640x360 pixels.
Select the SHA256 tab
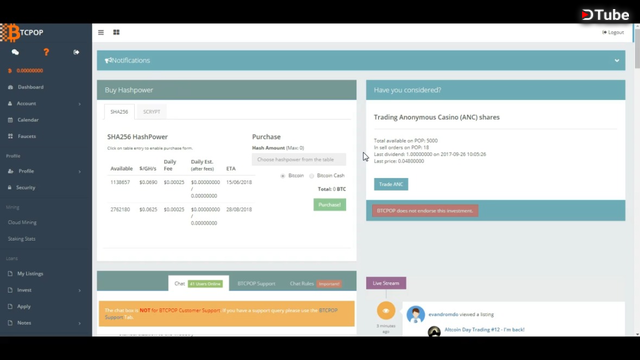119,112
